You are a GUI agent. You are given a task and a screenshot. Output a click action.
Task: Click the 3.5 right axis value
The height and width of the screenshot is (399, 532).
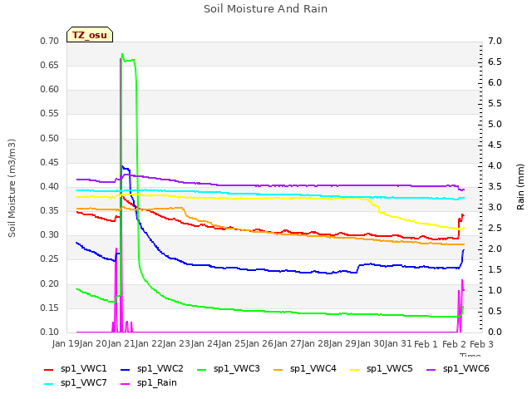pos(495,187)
